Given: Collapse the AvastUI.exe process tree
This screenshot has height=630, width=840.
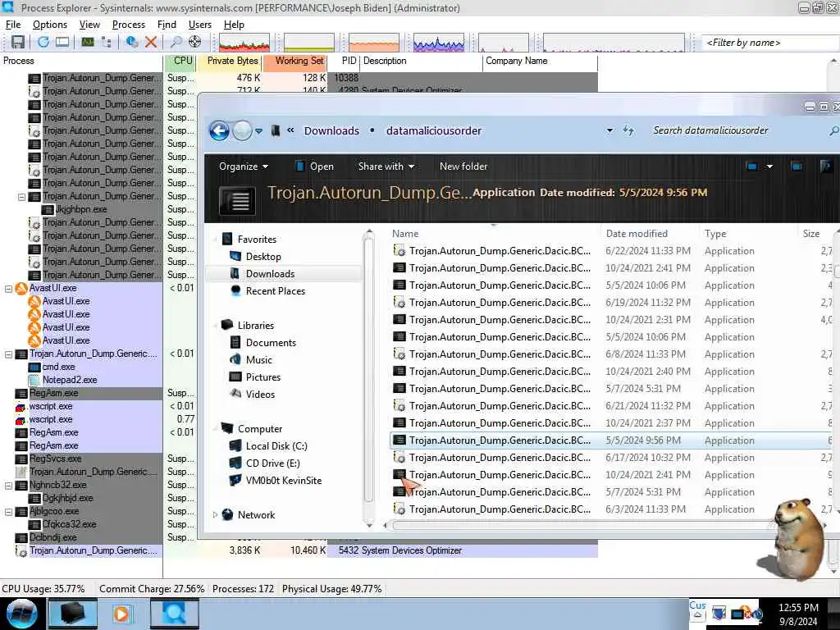Looking at the screenshot, I should click(8, 289).
